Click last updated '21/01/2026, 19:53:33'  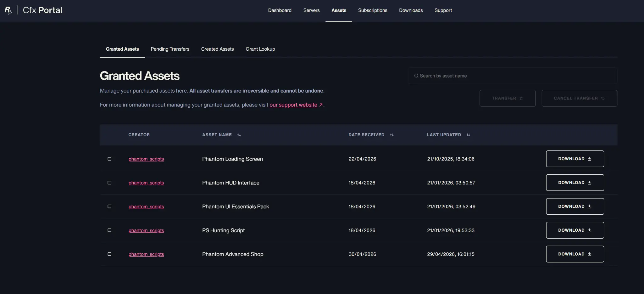[451, 230]
